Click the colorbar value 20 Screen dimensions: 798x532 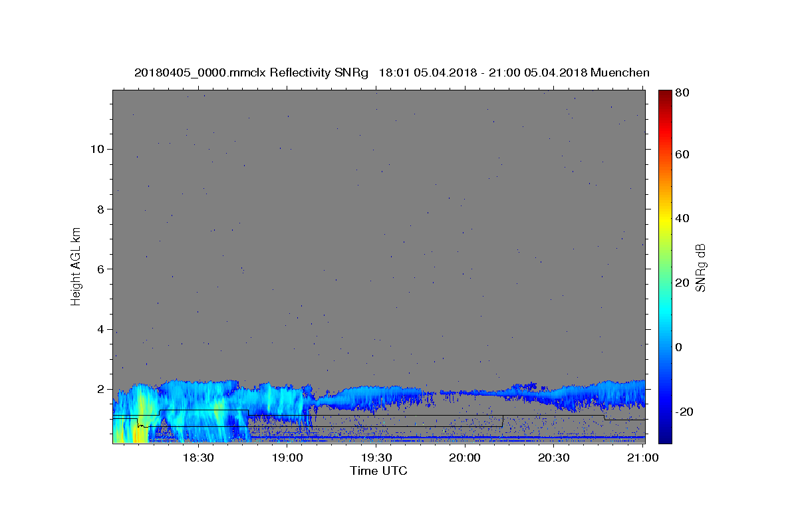682,283
